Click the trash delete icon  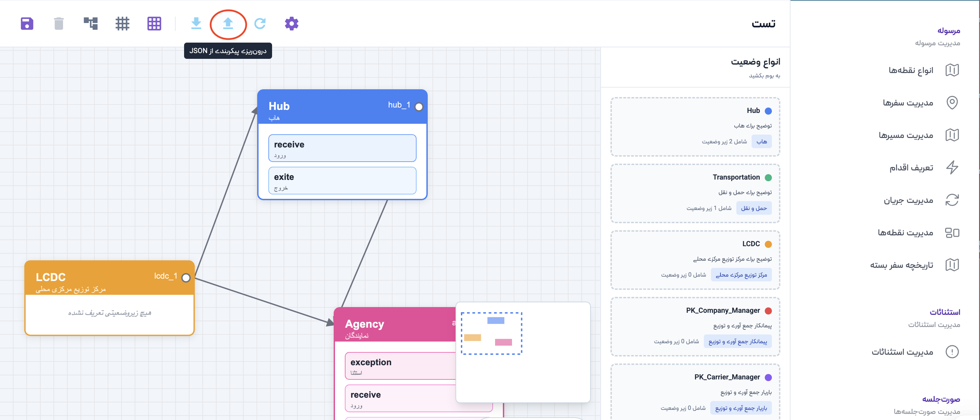59,24
